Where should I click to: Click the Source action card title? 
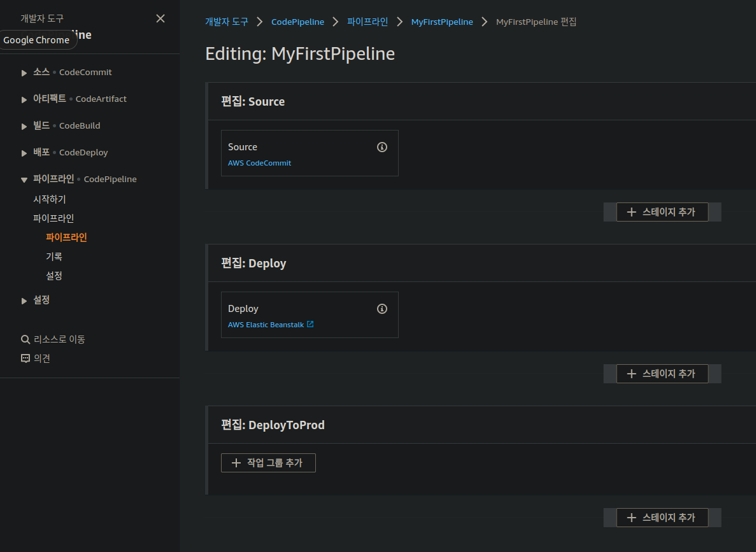pyautogui.click(x=243, y=147)
